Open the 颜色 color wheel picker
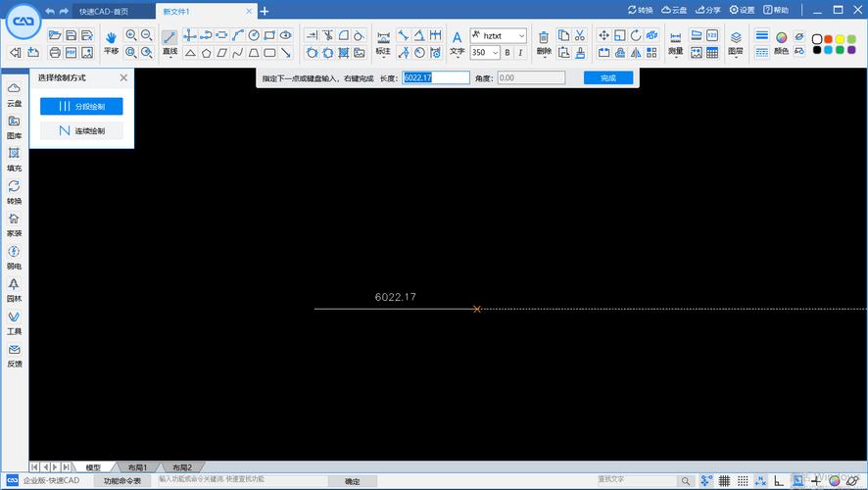The image size is (868, 490). [782, 37]
